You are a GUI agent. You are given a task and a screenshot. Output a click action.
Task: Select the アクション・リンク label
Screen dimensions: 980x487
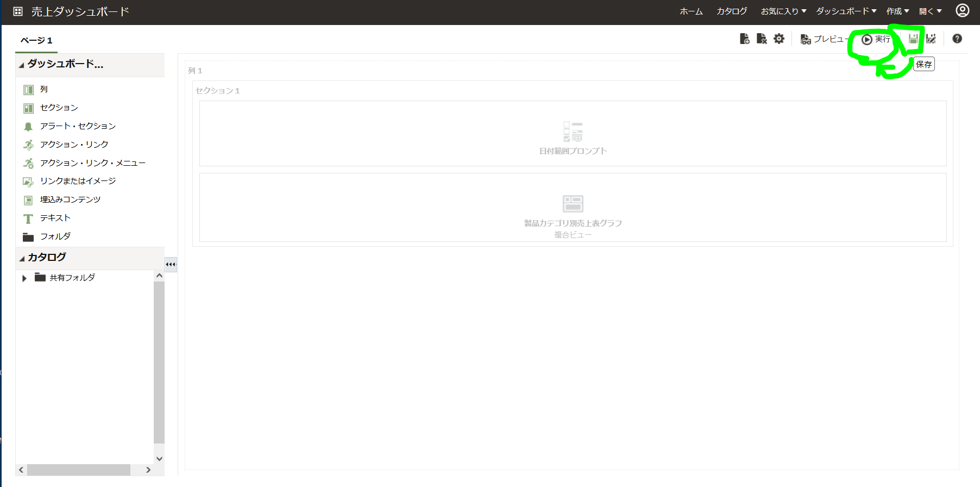point(74,145)
